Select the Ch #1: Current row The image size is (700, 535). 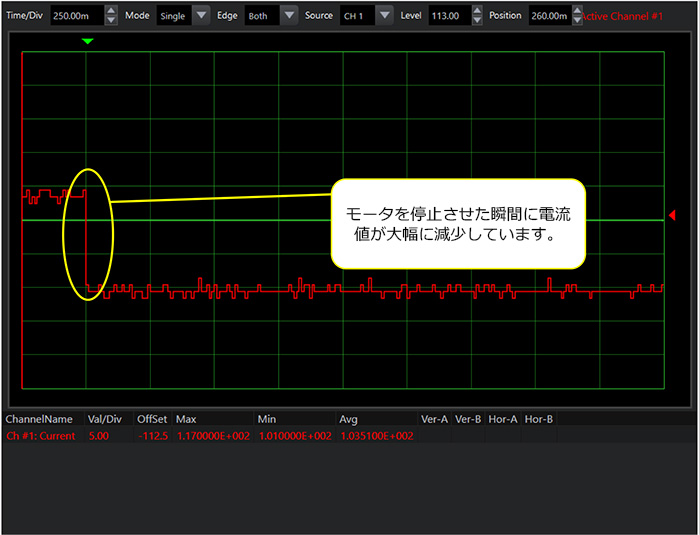(x=281, y=436)
